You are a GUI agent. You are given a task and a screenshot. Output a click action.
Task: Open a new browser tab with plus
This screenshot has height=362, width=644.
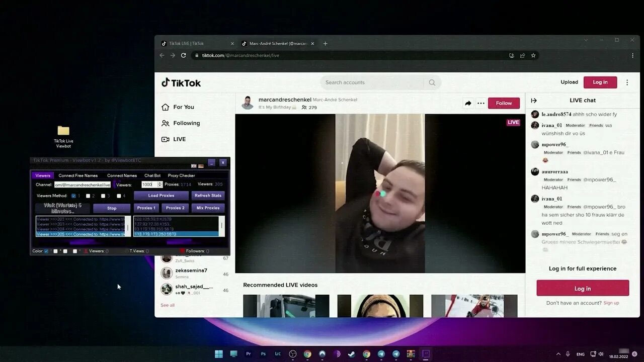click(x=325, y=44)
